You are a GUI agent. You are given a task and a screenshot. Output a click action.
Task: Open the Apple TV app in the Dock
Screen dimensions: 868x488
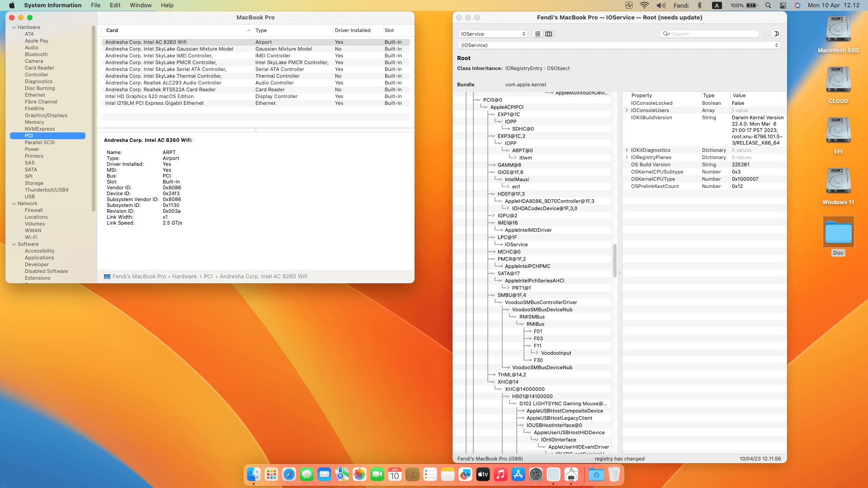[483, 474]
